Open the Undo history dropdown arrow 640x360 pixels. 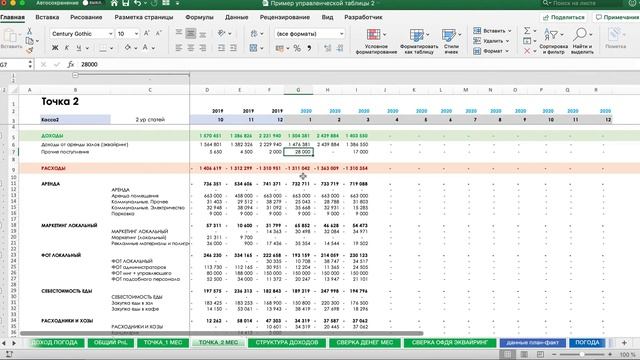145,3
